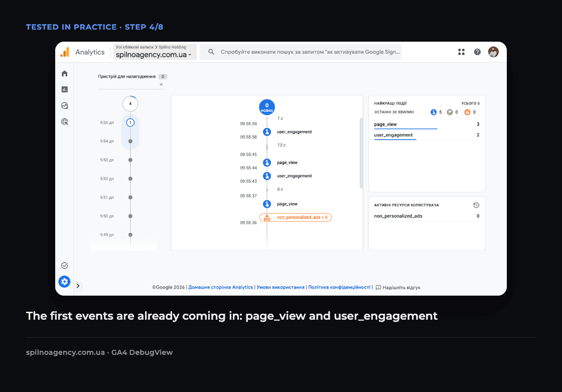Click into the Analytics search field
562x392 pixels.
tap(301, 52)
